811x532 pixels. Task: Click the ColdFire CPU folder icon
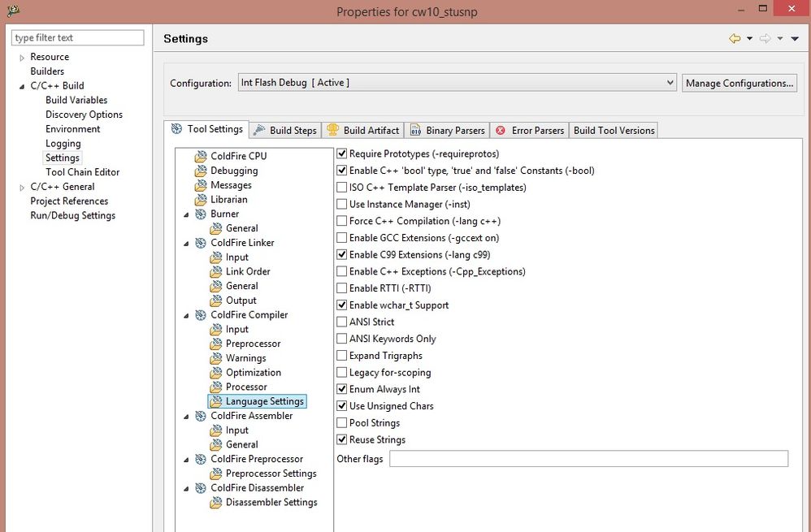click(201, 157)
